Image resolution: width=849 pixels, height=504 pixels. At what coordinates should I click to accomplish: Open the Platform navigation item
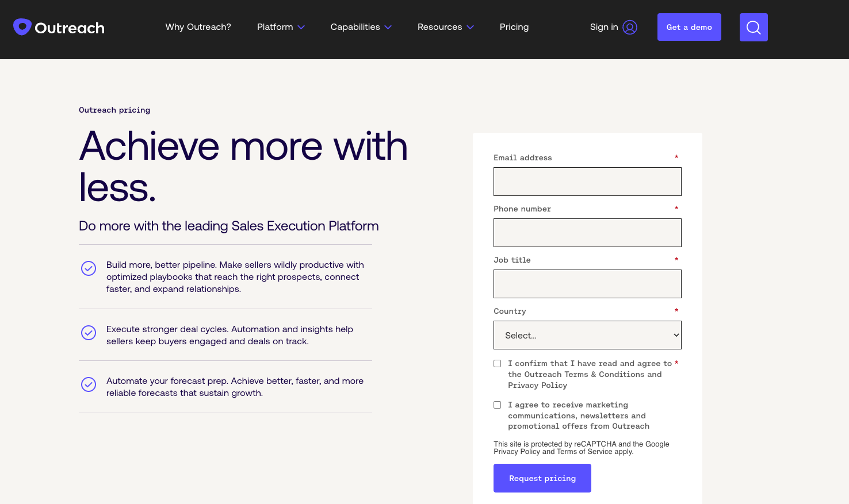point(275,27)
